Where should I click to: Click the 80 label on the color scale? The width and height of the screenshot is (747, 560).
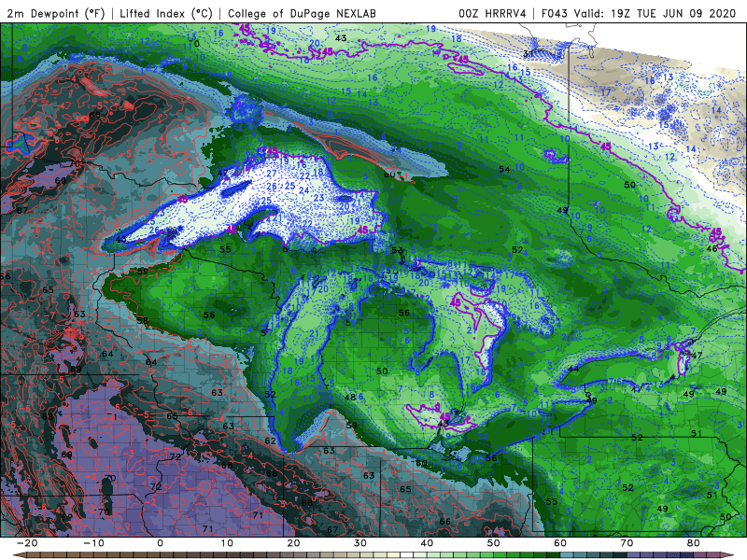[694, 543]
